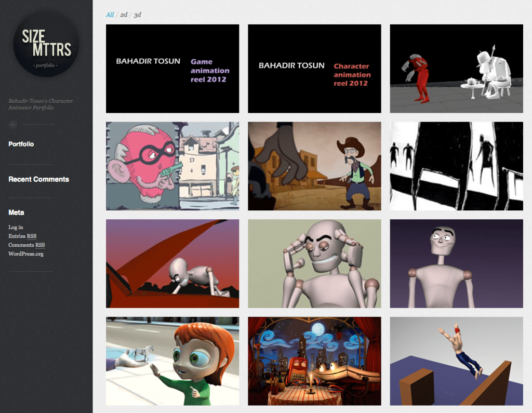Open the pink masked character with gun thumbnail
Screen dimensions: 532x413
(x=172, y=166)
